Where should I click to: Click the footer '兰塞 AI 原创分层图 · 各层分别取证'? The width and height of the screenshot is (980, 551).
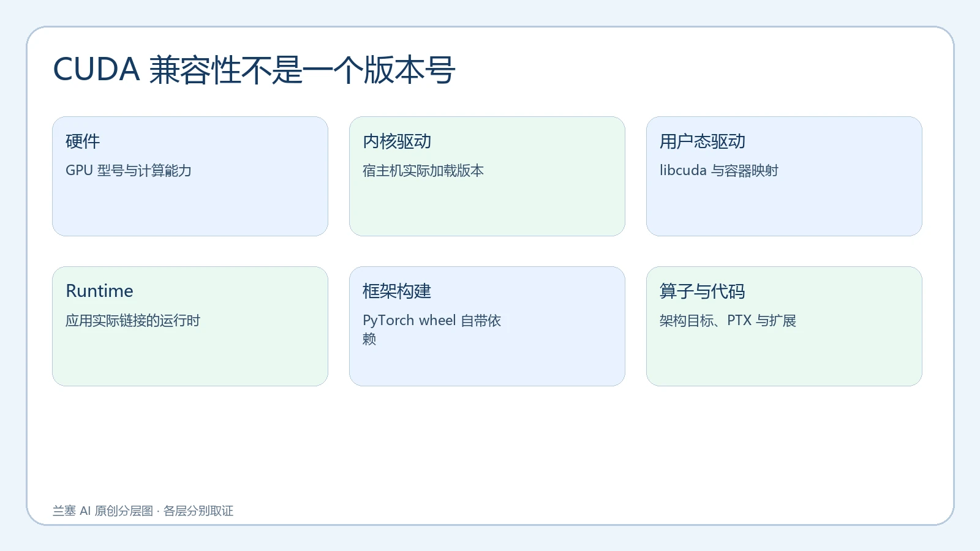(x=143, y=511)
